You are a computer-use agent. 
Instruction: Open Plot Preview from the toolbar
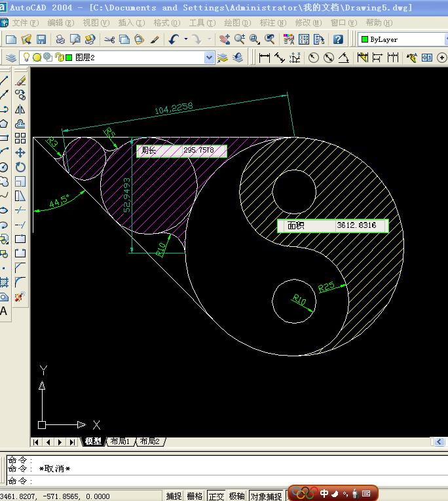pyautogui.click(x=75, y=39)
